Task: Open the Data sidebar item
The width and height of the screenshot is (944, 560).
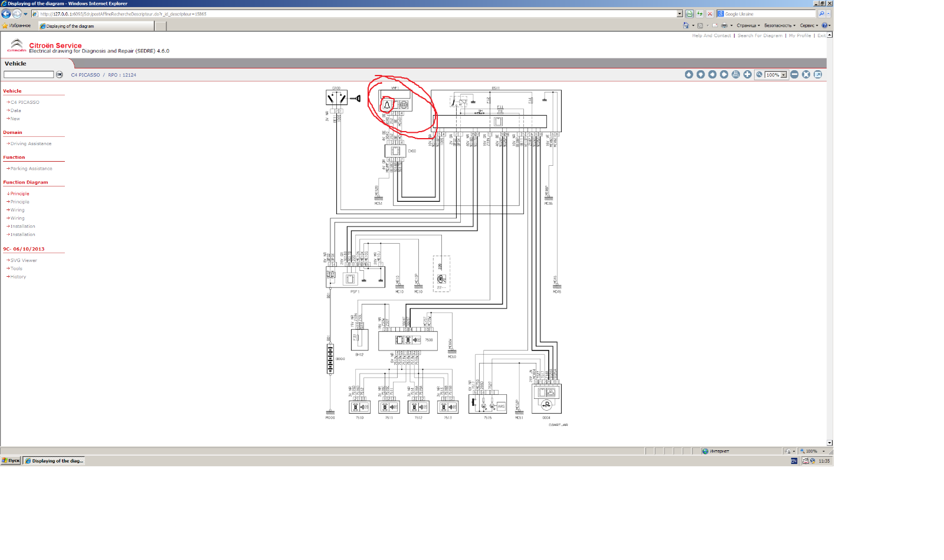Action: tap(15, 110)
